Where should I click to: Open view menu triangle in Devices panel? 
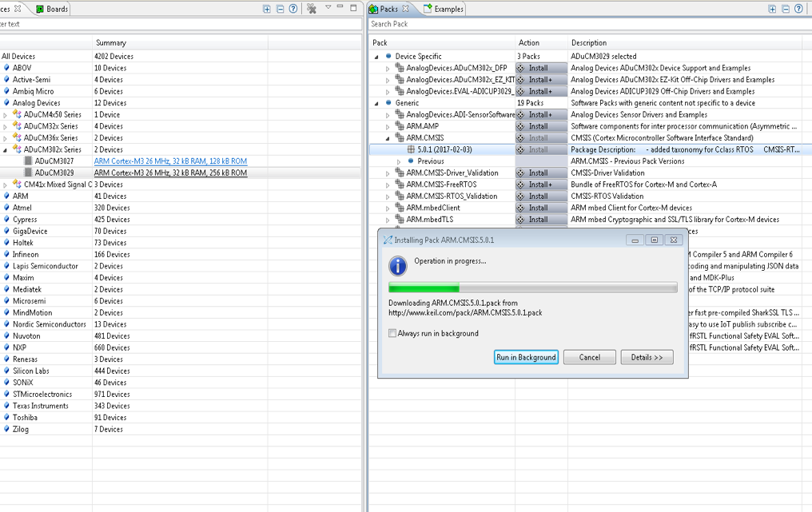(x=328, y=7)
